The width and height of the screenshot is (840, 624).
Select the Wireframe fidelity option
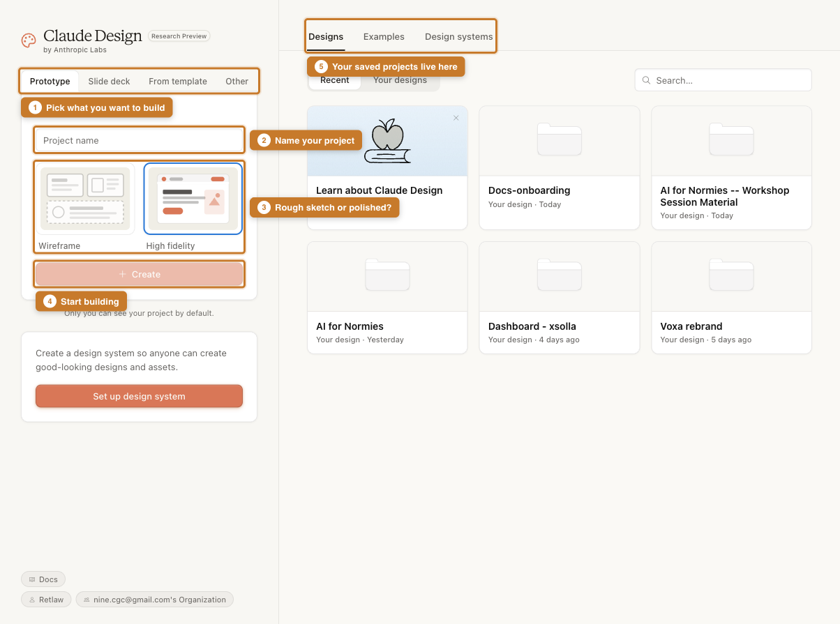[85, 206]
